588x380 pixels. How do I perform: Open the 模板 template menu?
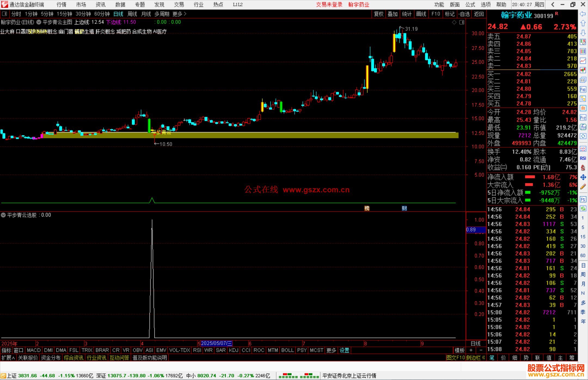[460, 350]
